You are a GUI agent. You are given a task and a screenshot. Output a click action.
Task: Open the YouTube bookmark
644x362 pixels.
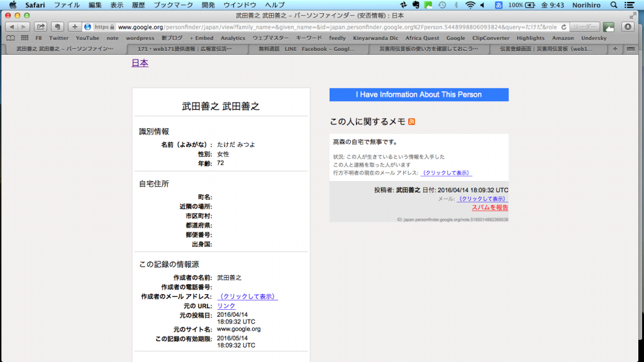[87, 38]
